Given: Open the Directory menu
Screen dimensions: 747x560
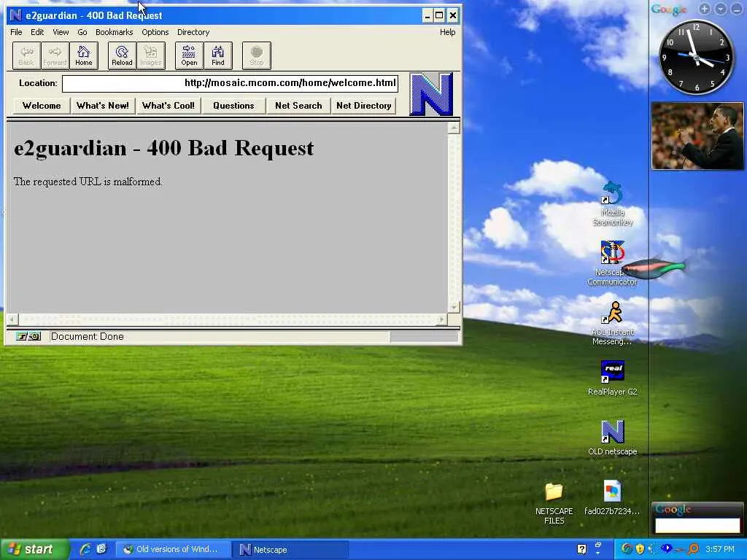Looking at the screenshot, I should (x=193, y=32).
